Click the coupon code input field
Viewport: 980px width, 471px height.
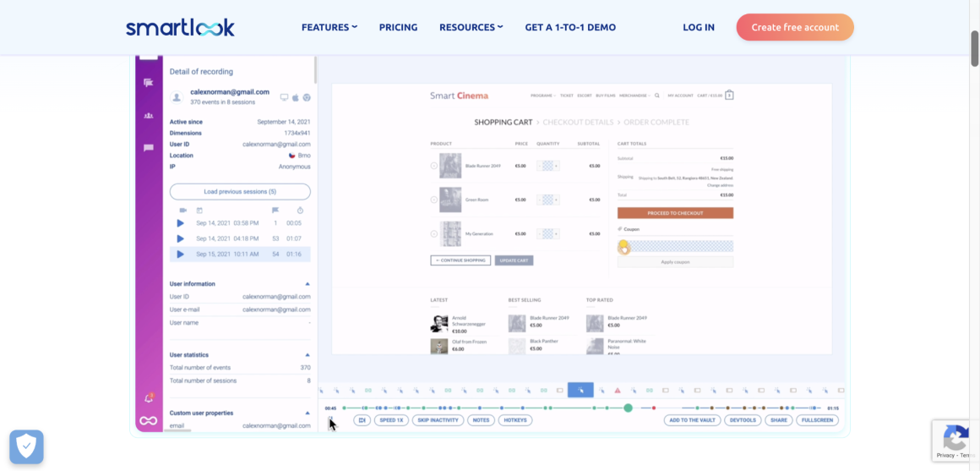click(675, 246)
